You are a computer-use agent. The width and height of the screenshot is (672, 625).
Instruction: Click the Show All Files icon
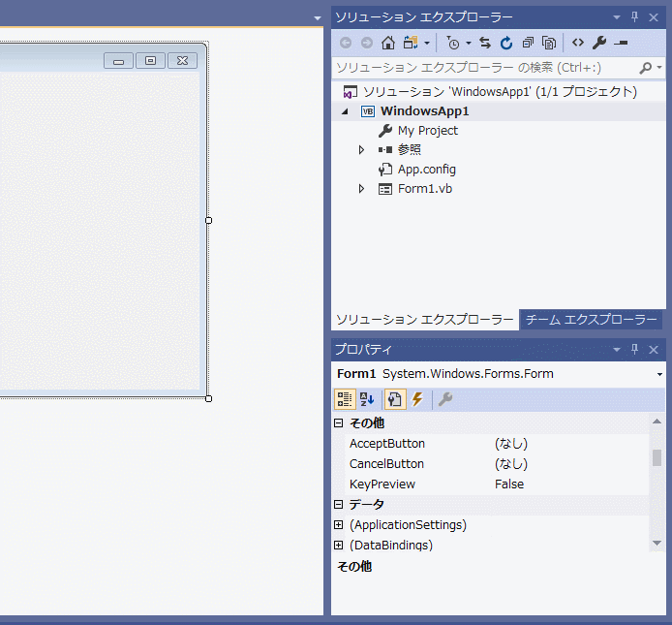pos(549,43)
